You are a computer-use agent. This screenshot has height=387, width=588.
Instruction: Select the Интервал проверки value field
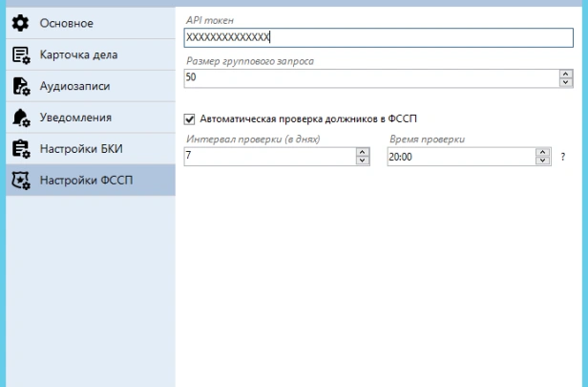pos(267,156)
